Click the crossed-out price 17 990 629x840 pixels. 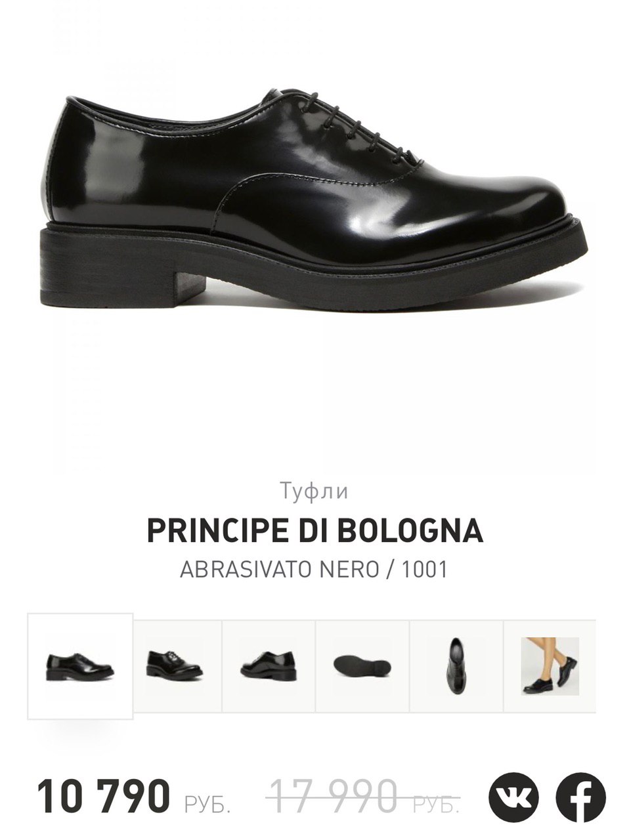(x=335, y=795)
